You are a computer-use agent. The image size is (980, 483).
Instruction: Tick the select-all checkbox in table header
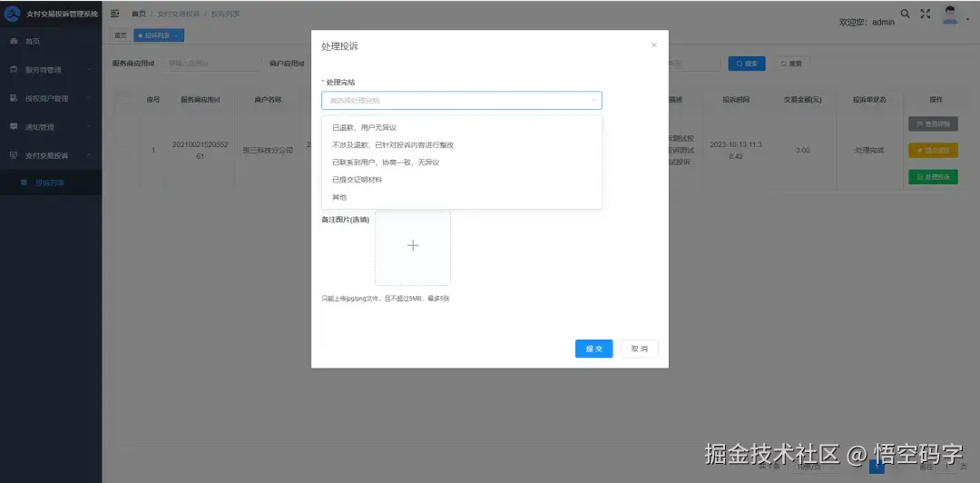[125, 100]
